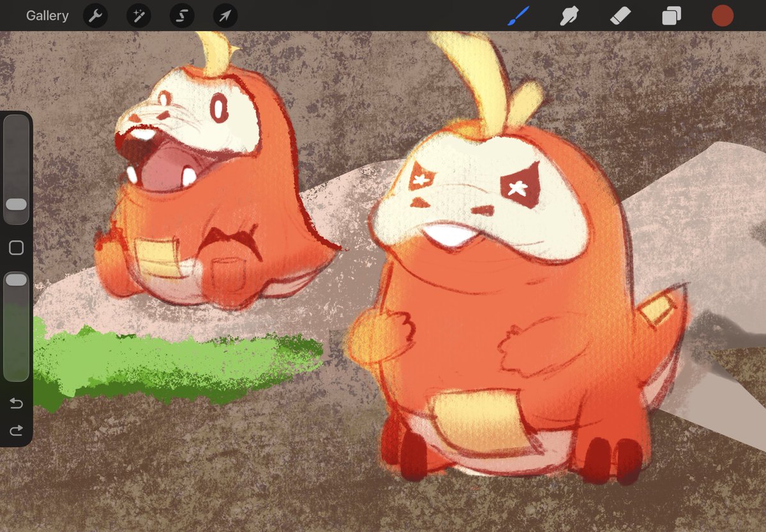Open the active color picker
Image resolution: width=766 pixels, height=532 pixels.
(723, 15)
